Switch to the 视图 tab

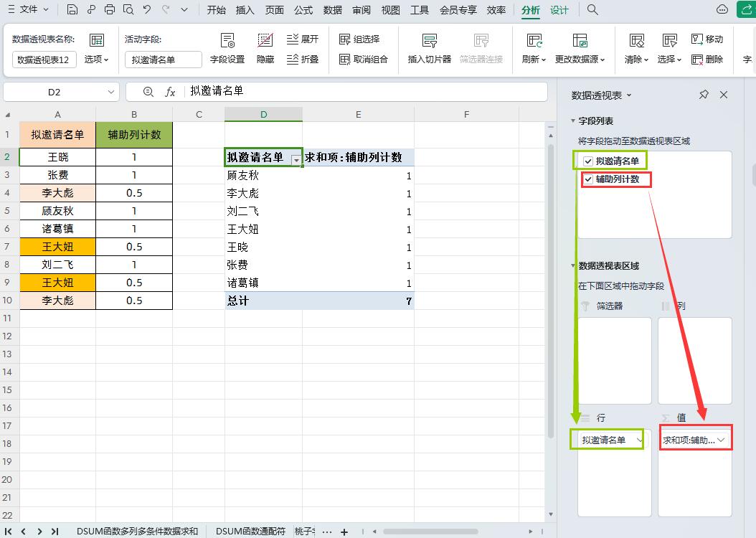click(x=390, y=9)
